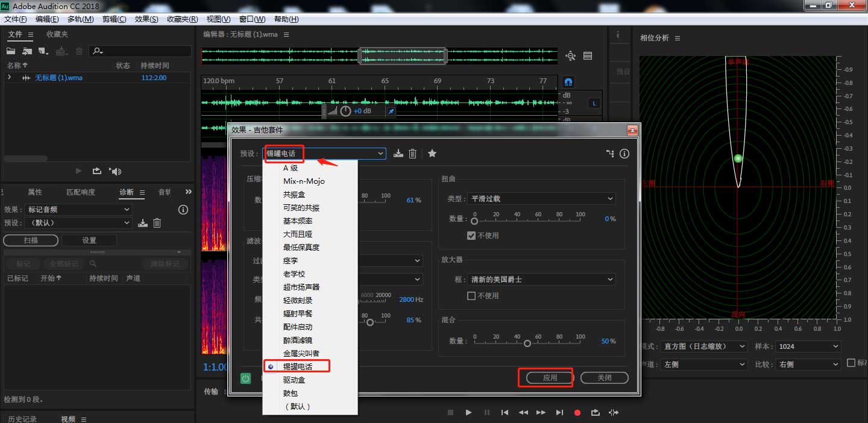Viewport: 868px width, 423px height.
Task: Save the current effect preset
Action: tap(398, 153)
